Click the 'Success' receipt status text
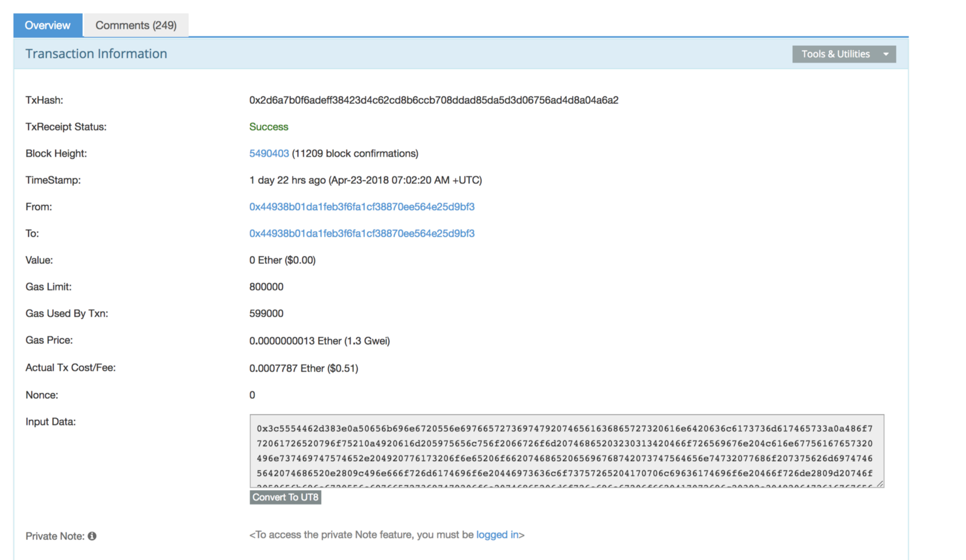The width and height of the screenshot is (966, 560). tap(269, 127)
